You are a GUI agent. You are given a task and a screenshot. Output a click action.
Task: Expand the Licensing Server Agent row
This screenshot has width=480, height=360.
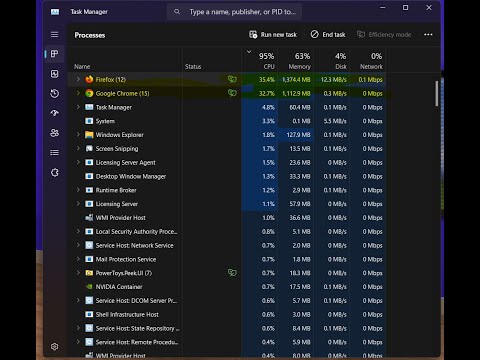pyautogui.click(x=78, y=162)
